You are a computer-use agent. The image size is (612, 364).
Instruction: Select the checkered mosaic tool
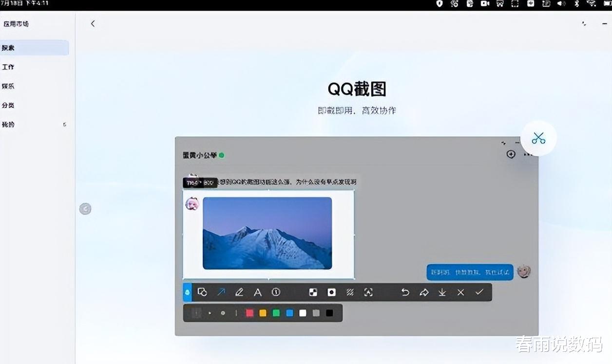pos(313,292)
